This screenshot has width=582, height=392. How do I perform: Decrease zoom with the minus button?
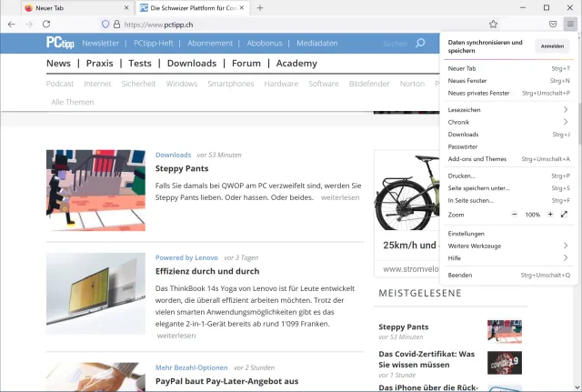coord(515,215)
